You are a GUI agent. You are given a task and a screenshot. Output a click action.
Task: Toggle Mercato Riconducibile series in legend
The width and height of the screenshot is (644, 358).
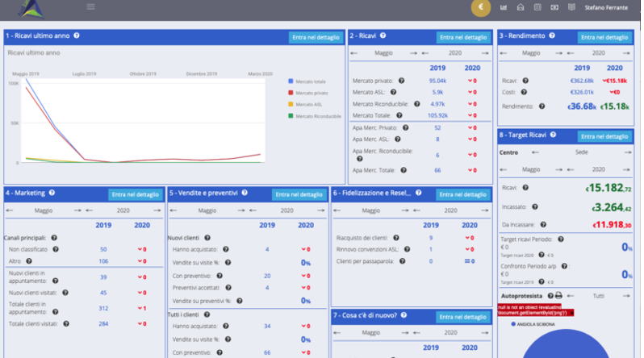[315, 116]
